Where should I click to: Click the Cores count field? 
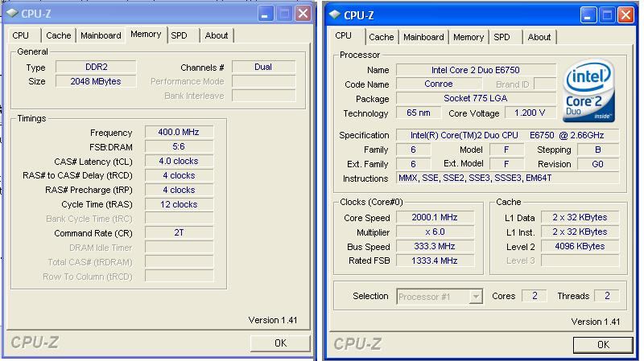535,296
